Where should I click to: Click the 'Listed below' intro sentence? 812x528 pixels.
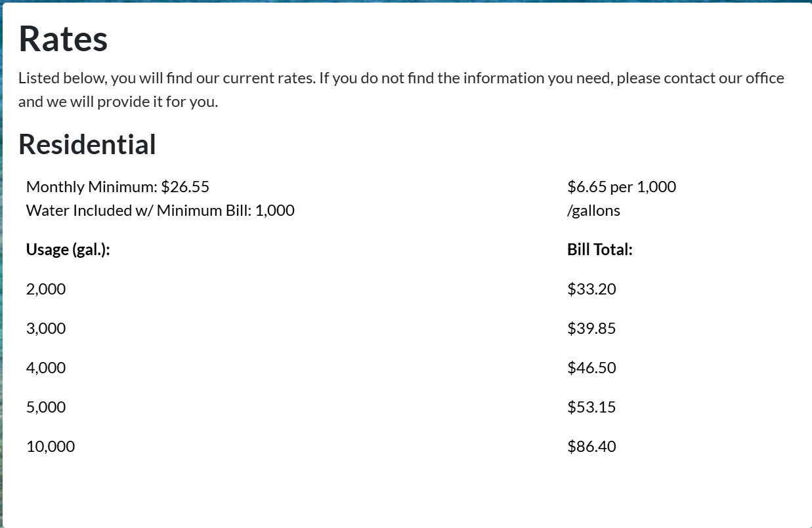point(400,79)
